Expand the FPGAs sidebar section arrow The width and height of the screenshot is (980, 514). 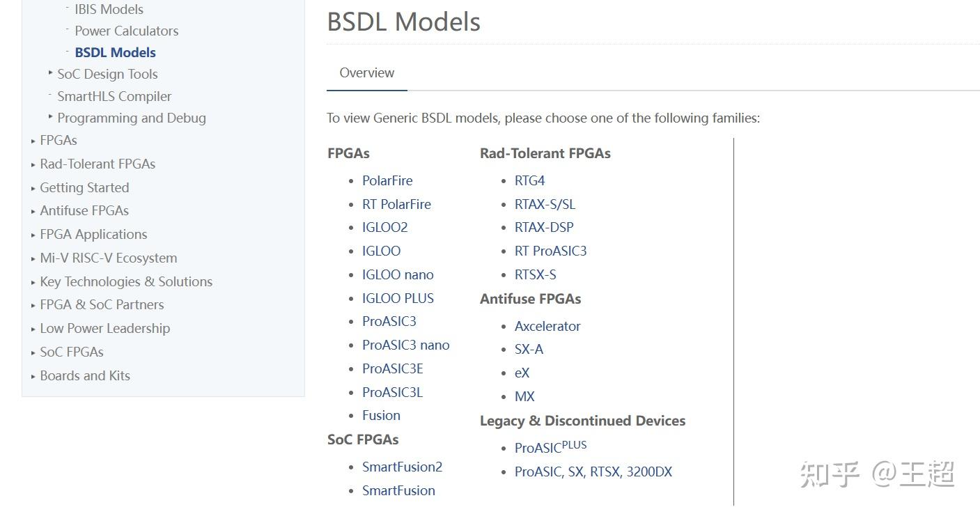click(33, 141)
